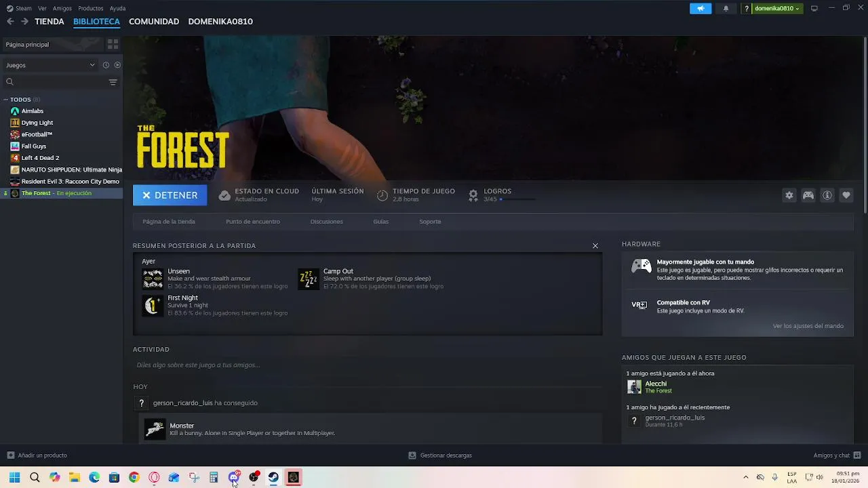The height and width of the screenshot is (488, 868).
Task: Add The Forest to favorites heart
Action: pos(846,195)
